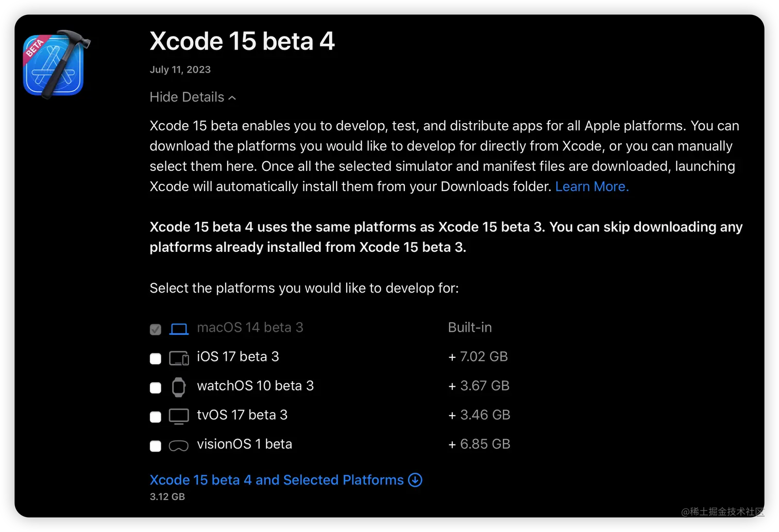Select the visionOS 1 beta checkbox
Screen dimensions: 779x532
(156, 446)
